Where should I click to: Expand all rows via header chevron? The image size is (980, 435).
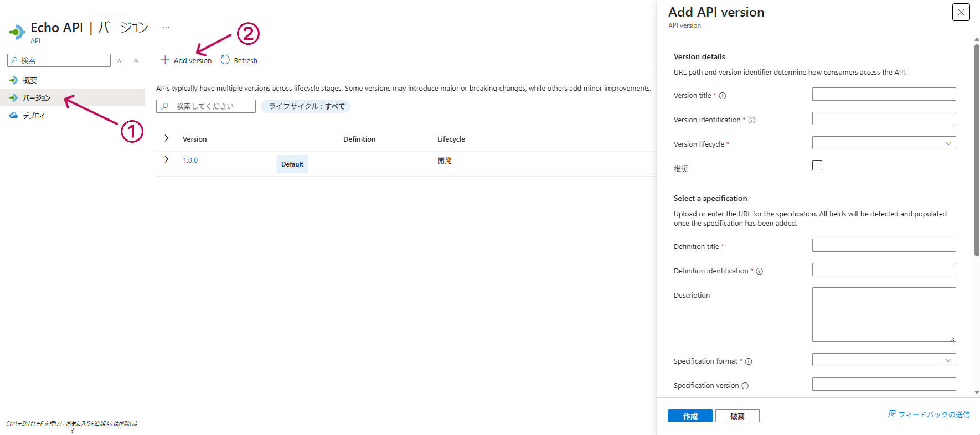coord(167,138)
